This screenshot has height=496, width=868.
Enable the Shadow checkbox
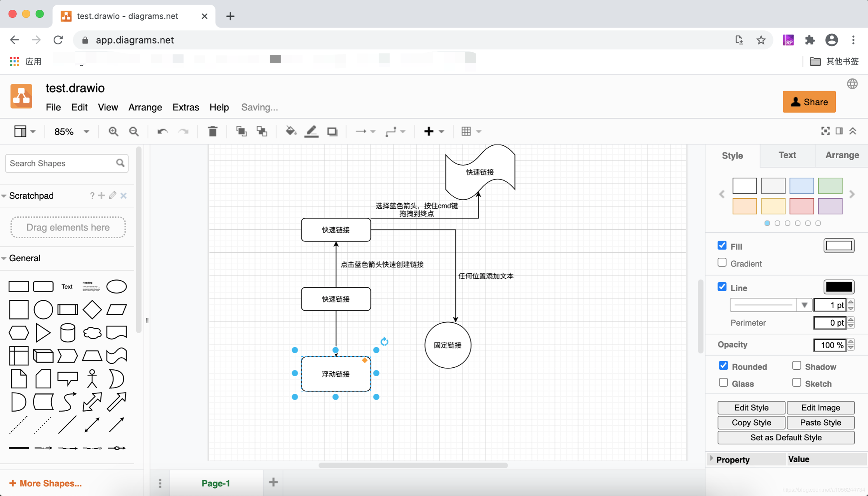[796, 365]
